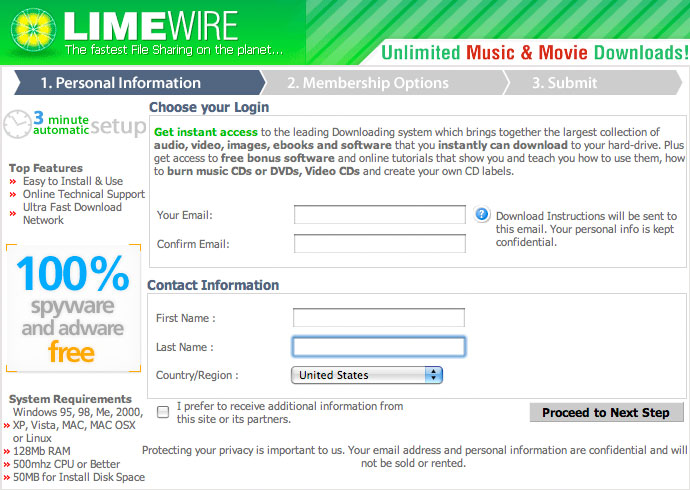Click the Unlimited Music & Movie Downloads banner
The width and height of the screenshot is (690, 490).
pos(534,52)
